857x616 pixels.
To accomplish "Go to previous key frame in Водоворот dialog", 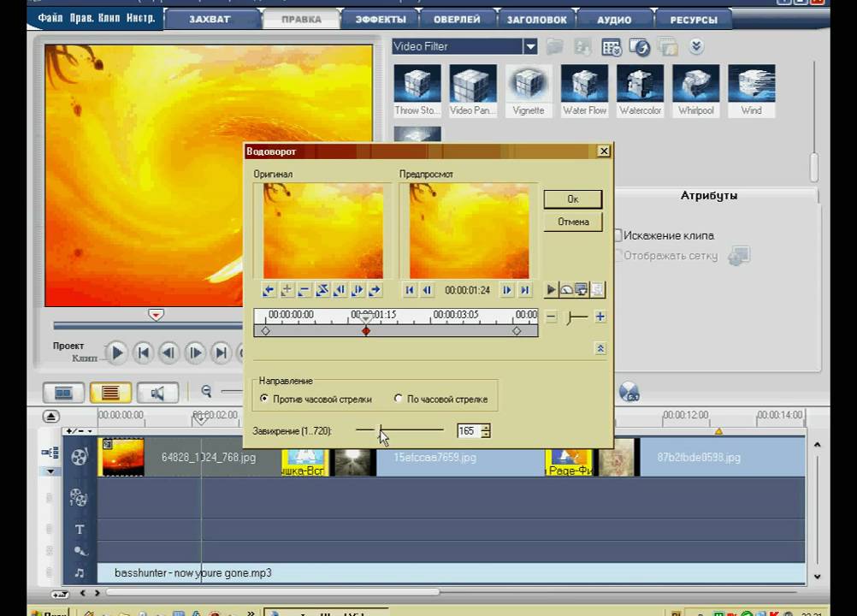I will coord(269,290).
